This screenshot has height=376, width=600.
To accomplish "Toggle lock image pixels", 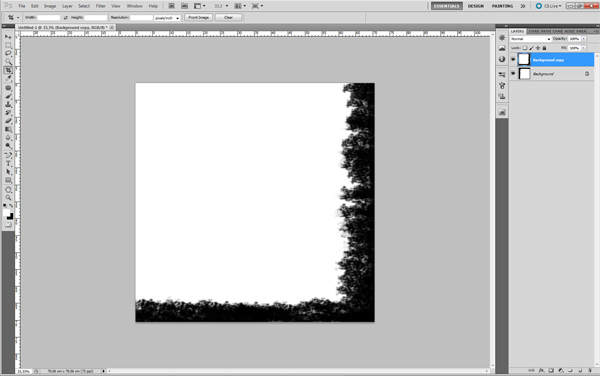I will [x=532, y=48].
